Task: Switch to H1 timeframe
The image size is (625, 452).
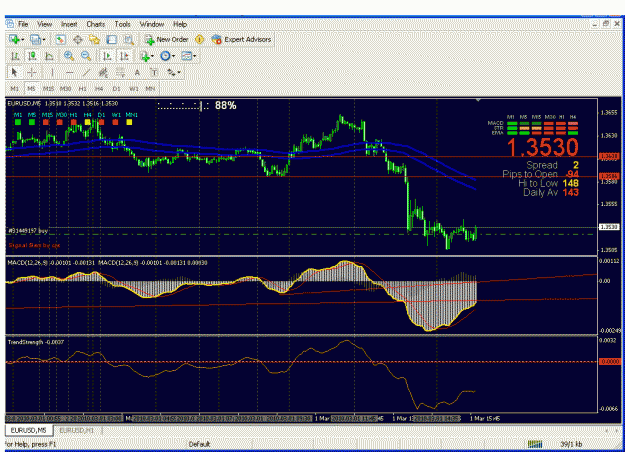Action: 82,88
